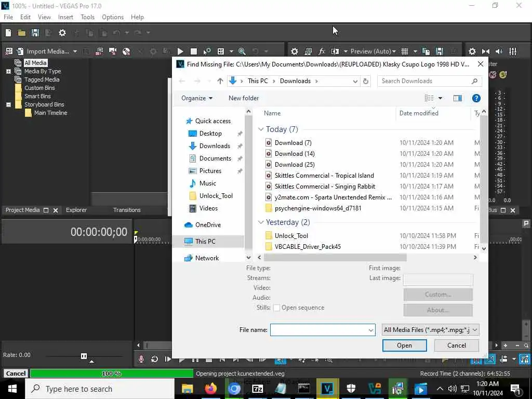Open 7-Zip from the taskbar
This screenshot has width=532, height=399.
click(258, 389)
